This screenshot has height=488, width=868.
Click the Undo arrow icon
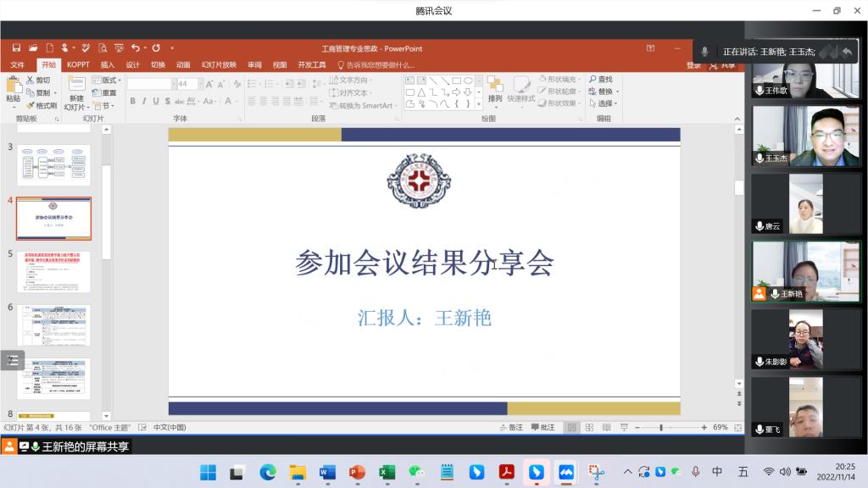pos(136,48)
